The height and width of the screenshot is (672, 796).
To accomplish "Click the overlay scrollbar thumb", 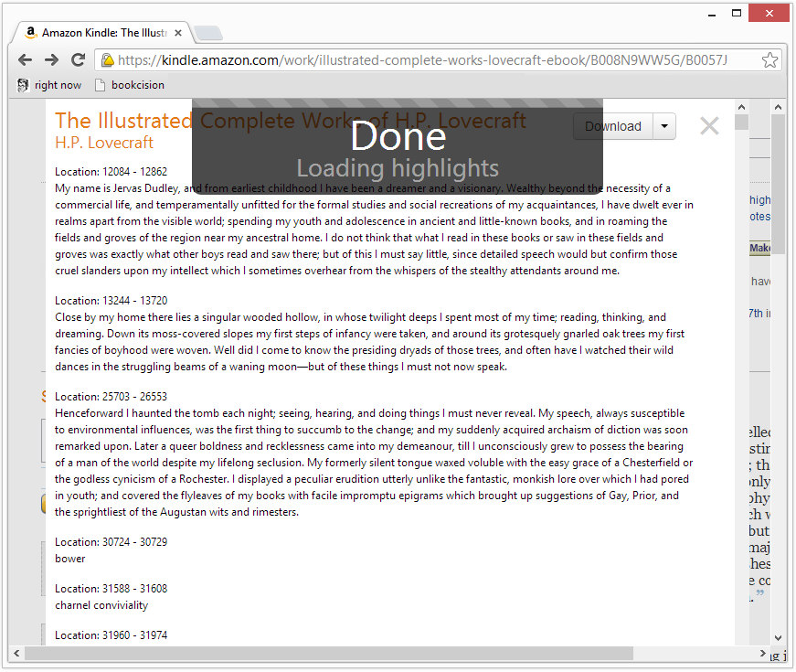I will click(742, 123).
